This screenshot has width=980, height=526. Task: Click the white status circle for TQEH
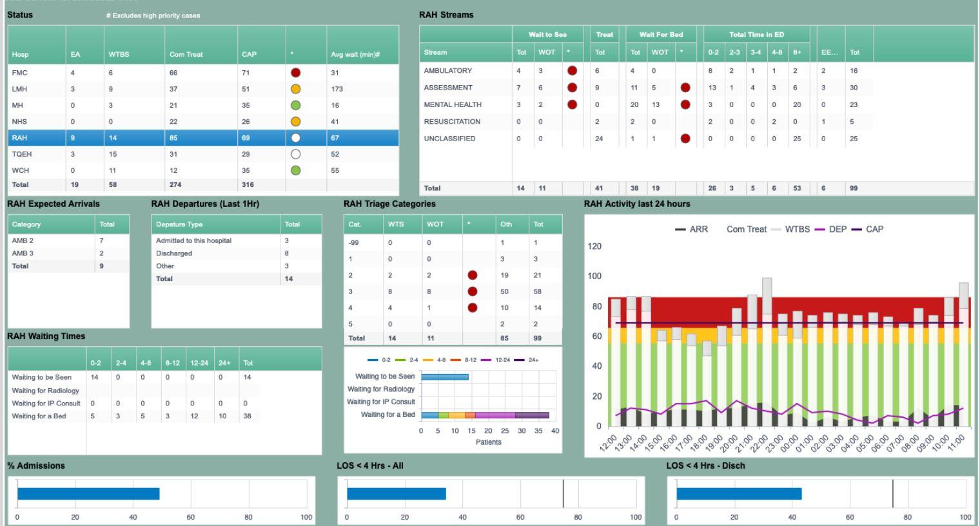click(297, 153)
